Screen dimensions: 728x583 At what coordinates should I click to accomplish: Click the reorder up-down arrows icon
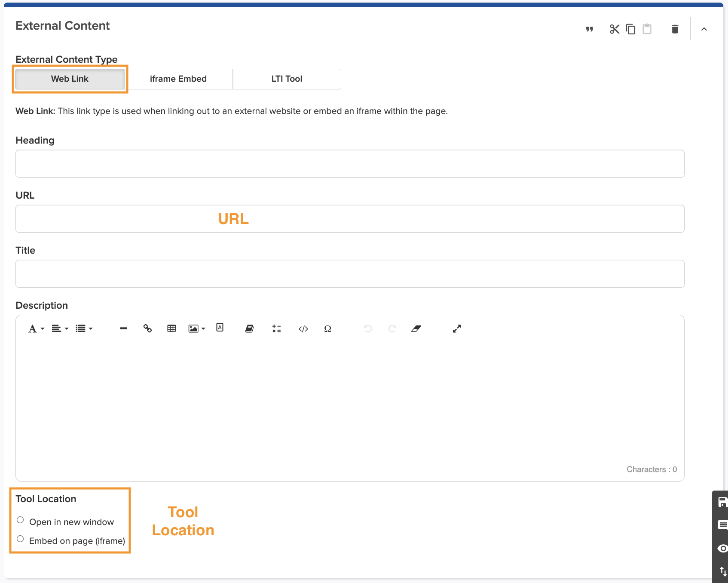[723, 571]
